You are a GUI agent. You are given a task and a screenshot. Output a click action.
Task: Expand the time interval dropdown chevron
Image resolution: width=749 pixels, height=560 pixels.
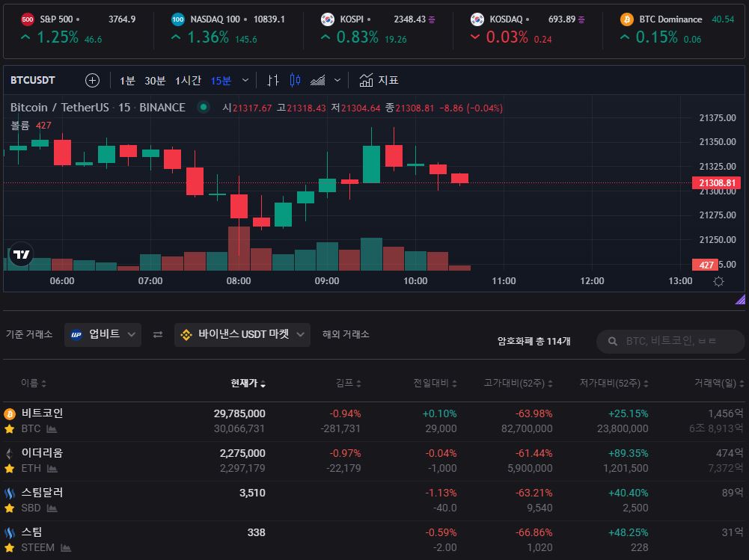point(245,80)
